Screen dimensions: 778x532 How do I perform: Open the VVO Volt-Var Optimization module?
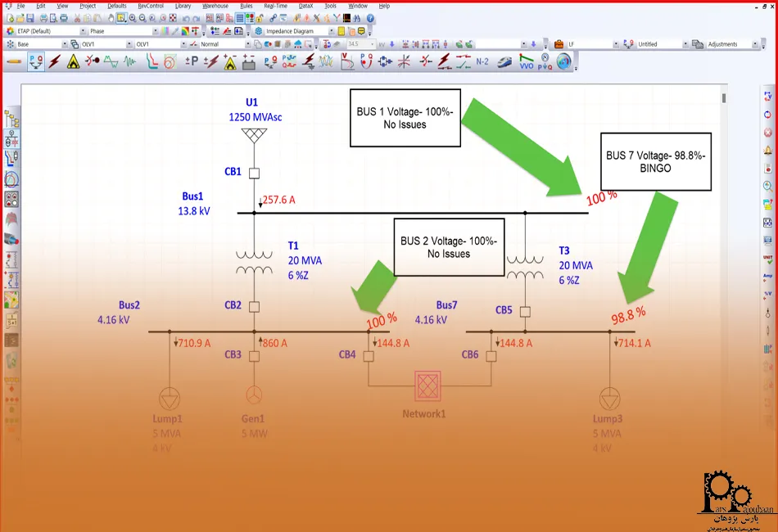(x=526, y=61)
